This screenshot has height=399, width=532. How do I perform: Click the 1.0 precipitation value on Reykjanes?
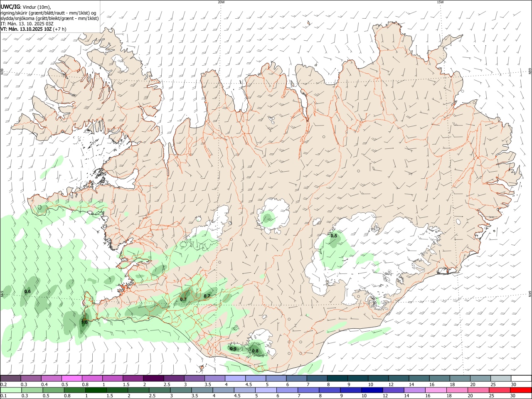coord(84,322)
